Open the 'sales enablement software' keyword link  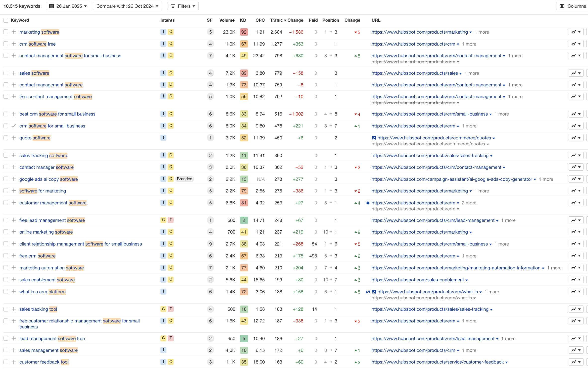point(47,280)
